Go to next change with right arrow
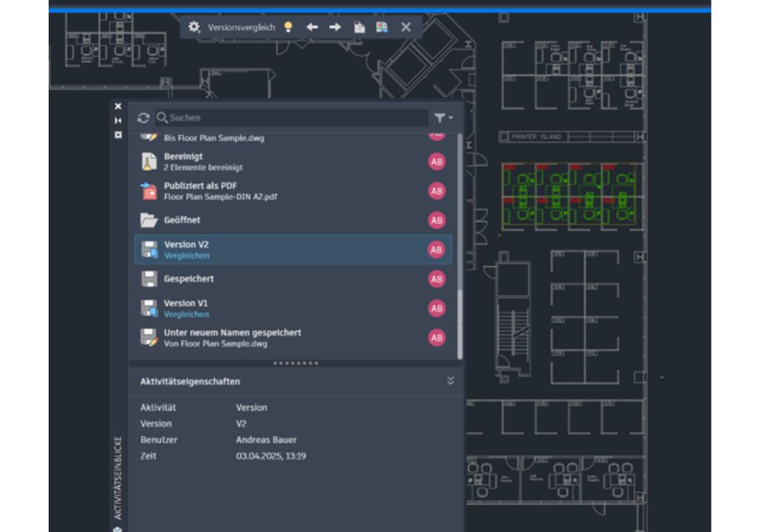This screenshot has width=760, height=532. (x=335, y=27)
